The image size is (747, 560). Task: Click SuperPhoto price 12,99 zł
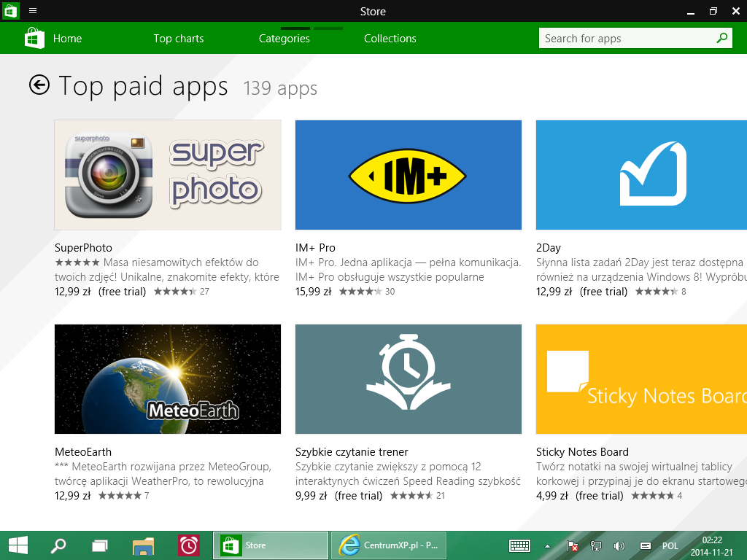72,292
